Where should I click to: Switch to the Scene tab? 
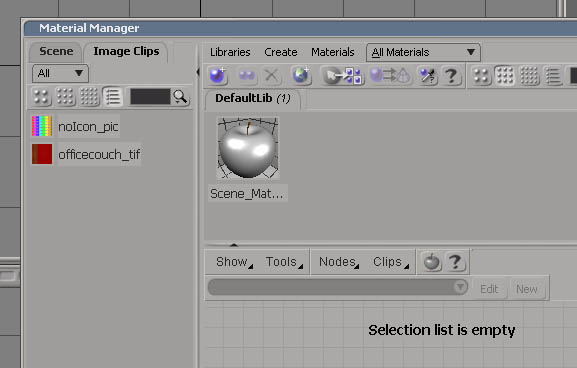point(56,51)
